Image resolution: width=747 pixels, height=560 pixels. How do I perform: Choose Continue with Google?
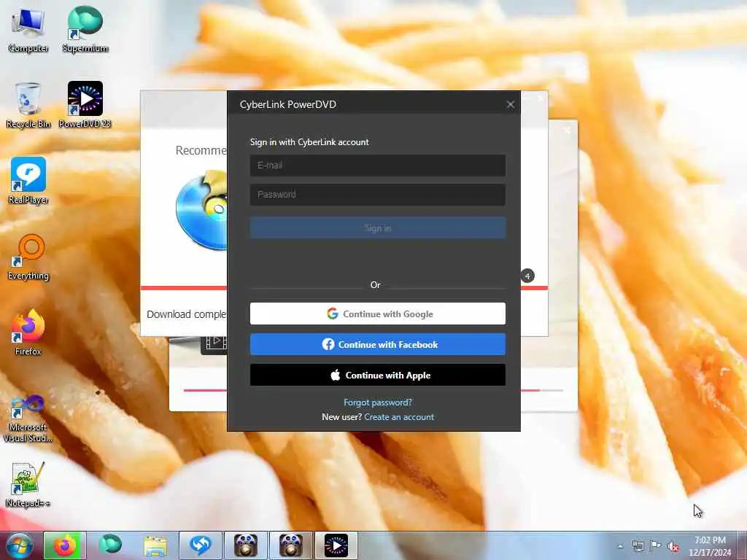pos(377,314)
